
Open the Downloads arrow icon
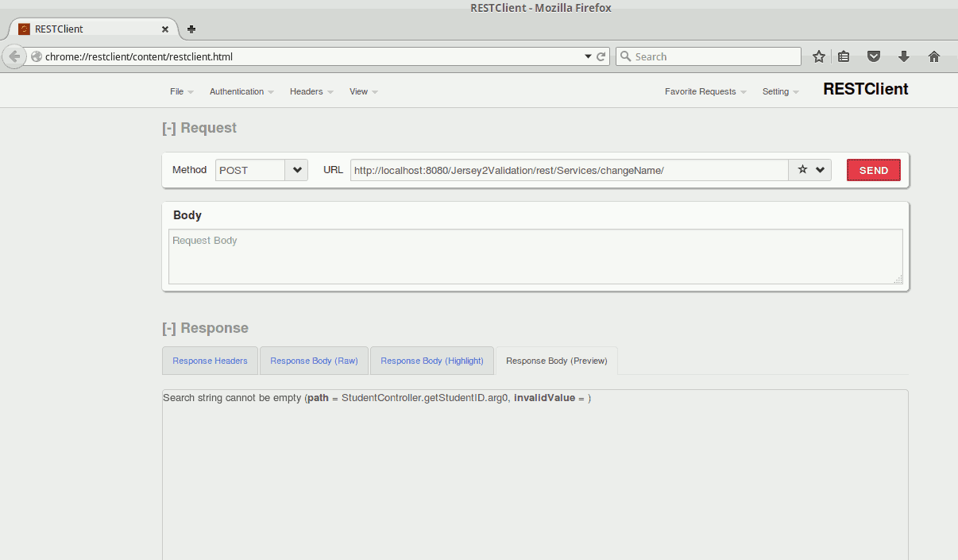[903, 56]
